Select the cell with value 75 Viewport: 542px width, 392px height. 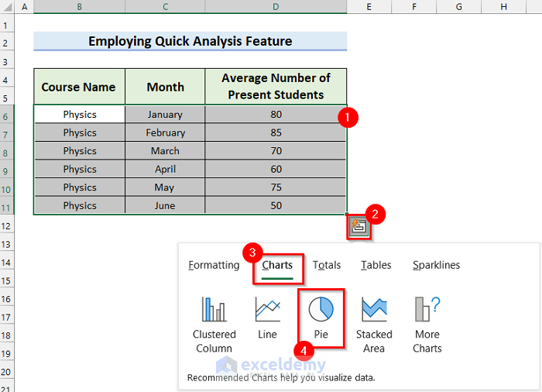point(276,187)
